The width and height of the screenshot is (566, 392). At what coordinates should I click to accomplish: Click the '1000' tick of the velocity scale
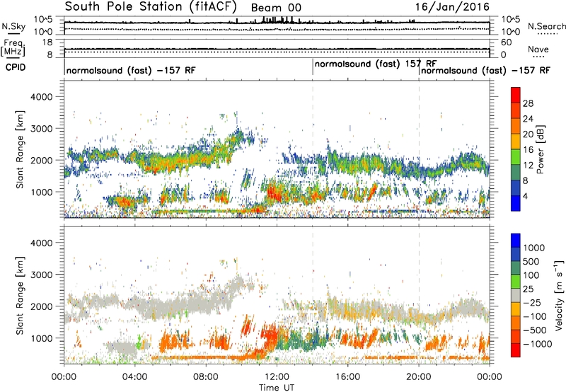pos(533,248)
